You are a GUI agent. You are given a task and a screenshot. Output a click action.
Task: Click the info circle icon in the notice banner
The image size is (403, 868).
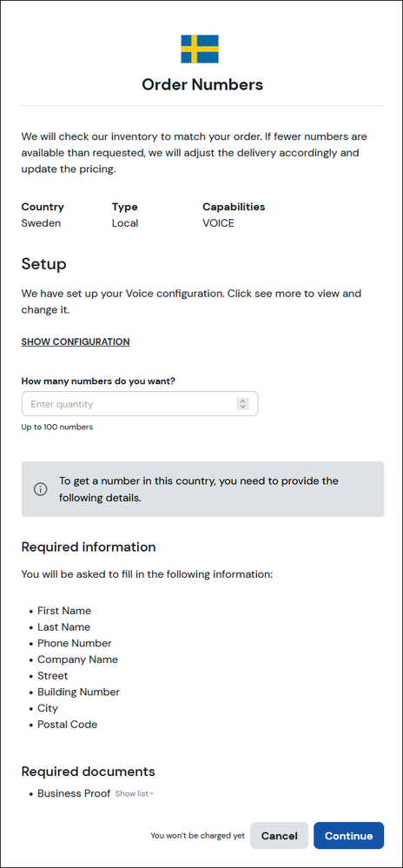pos(41,489)
